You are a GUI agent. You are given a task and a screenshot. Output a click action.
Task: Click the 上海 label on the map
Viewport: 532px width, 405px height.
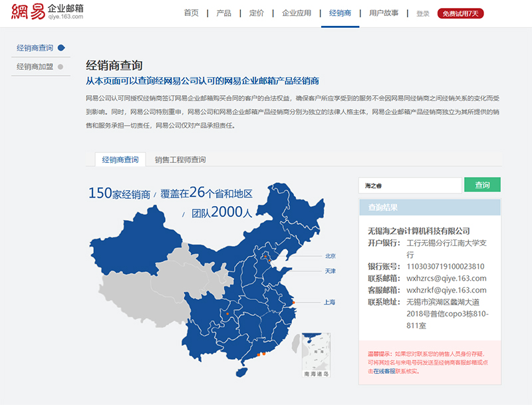point(329,302)
